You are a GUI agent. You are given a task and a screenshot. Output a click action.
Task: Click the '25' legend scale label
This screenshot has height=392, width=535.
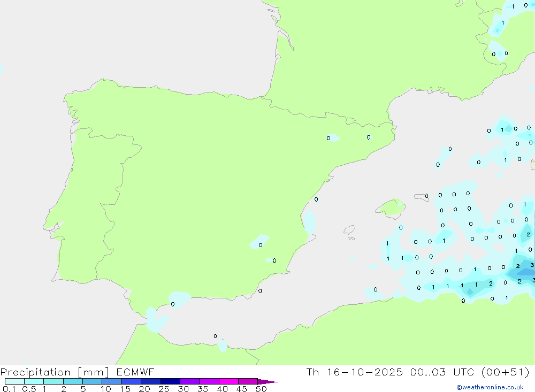(x=164, y=389)
